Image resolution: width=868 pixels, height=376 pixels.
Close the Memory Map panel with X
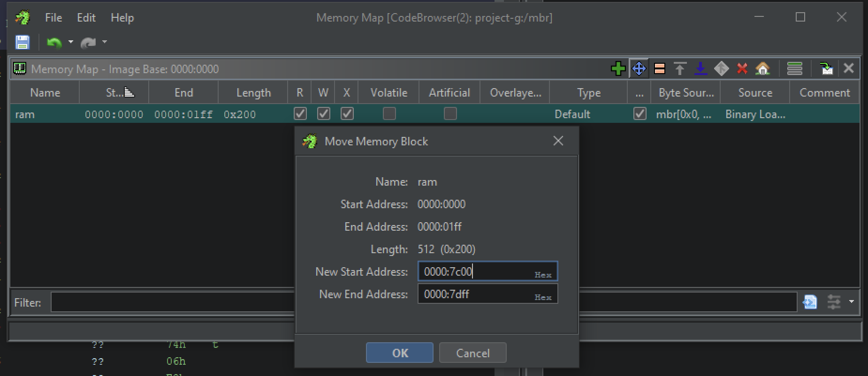click(848, 68)
